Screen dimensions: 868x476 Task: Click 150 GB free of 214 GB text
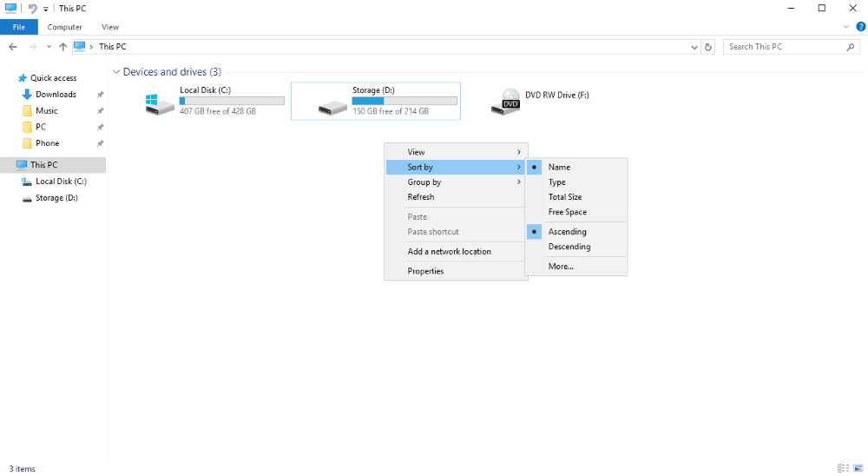tap(391, 111)
